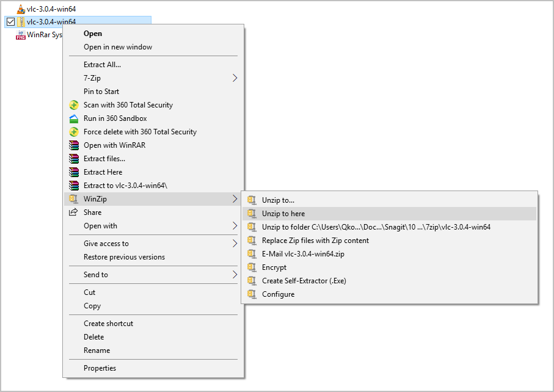The height and width of the screenshot is (392, 554).
Task: Click the Force delete 360 icon
Action: (73, 132)
